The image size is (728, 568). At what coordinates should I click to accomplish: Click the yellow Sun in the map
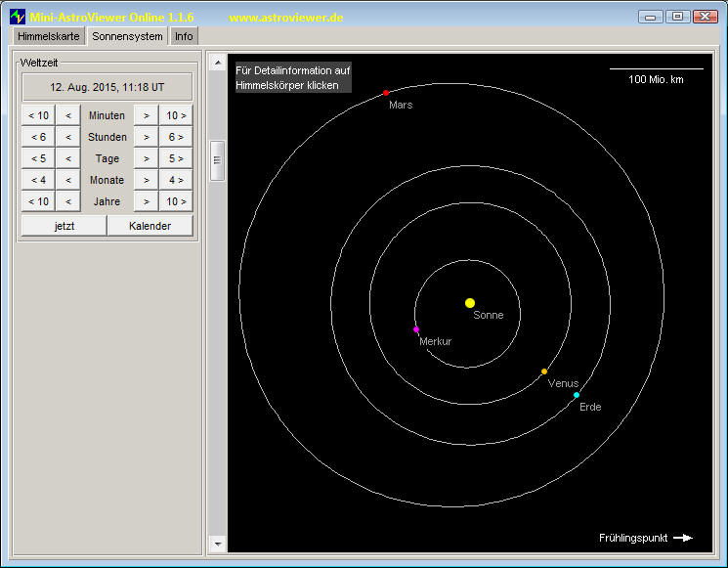470,303
